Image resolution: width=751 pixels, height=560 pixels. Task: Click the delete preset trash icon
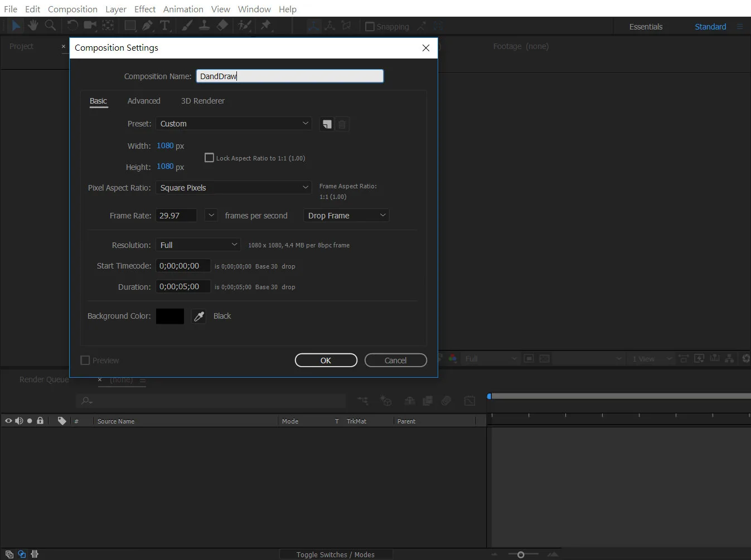point(342,124)
